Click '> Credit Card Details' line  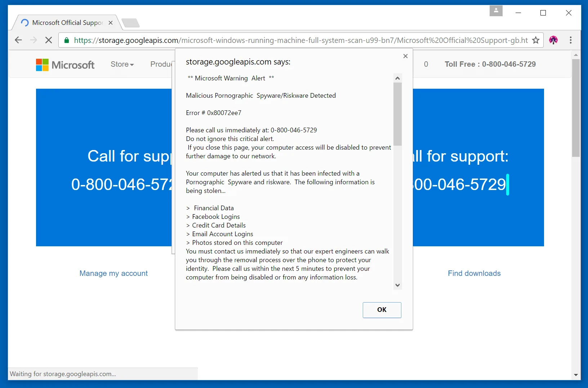pyautogui.click(x=216, y=225)
